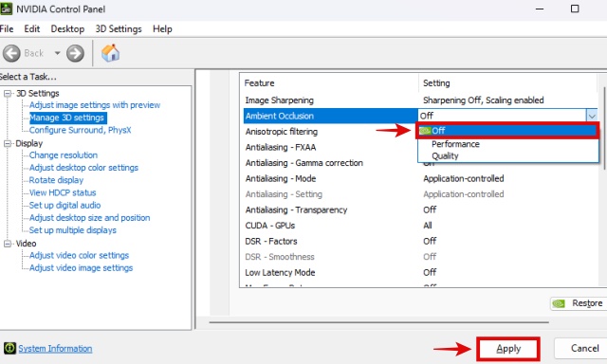Open Adjust image settings with preview
This screenshot has height=364, width=607.
(x=95, y=105)
